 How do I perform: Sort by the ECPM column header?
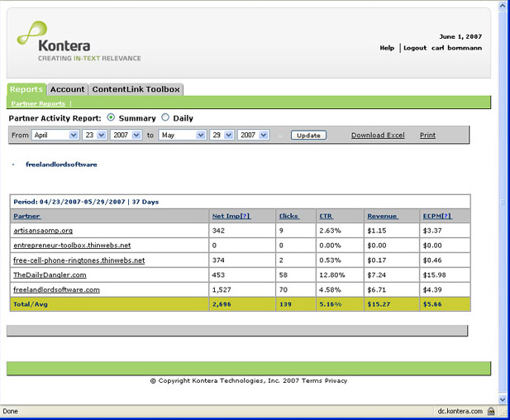click(437, 216)
